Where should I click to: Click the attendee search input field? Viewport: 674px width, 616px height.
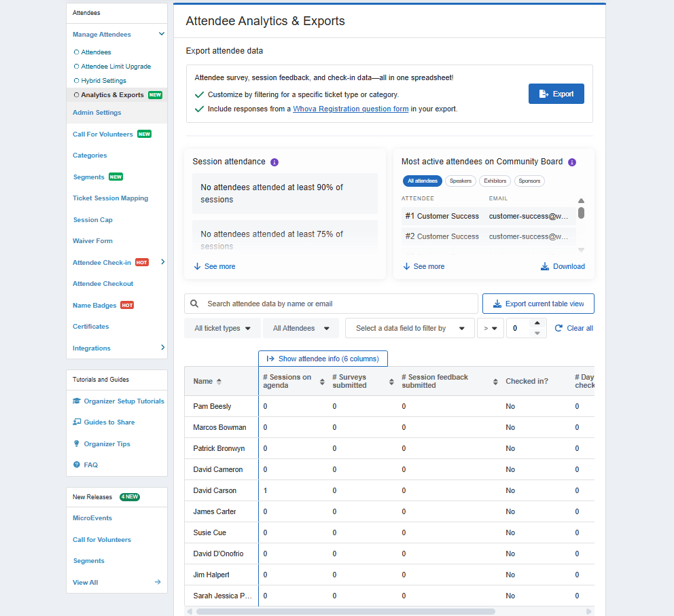326,303
